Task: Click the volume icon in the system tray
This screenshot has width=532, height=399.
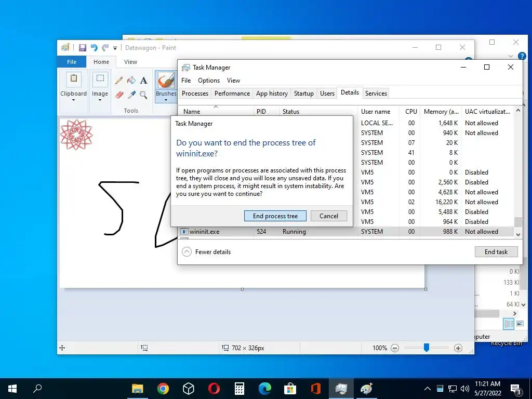Action: pyautogui.click(x=465, y=389)
